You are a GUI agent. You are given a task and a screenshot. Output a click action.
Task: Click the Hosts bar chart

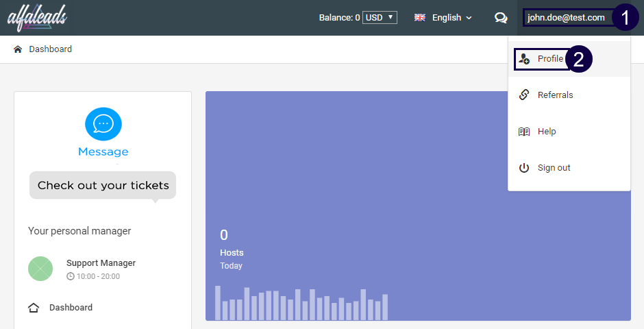(x=301, y=303)
